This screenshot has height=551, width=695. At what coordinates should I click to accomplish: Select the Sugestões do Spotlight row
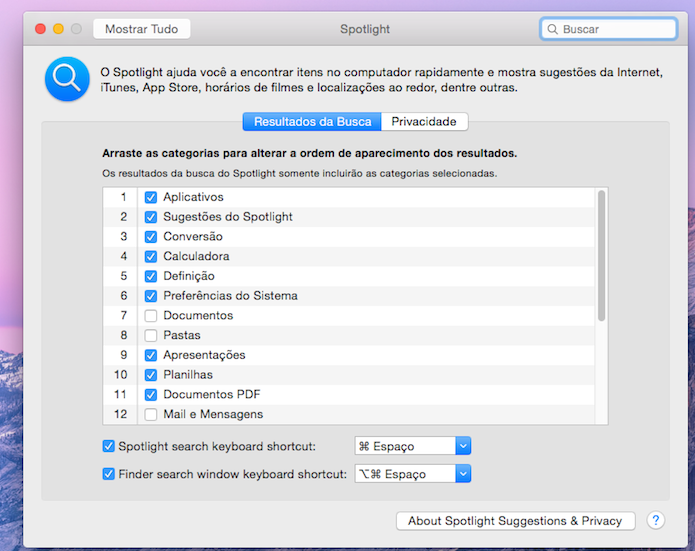(349, 217)
